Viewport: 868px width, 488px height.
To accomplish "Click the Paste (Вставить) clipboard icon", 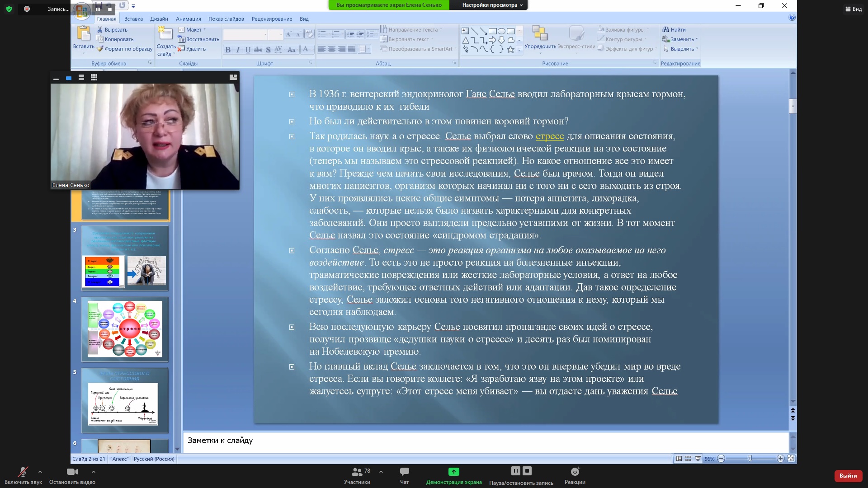I will tap(83, 34).
